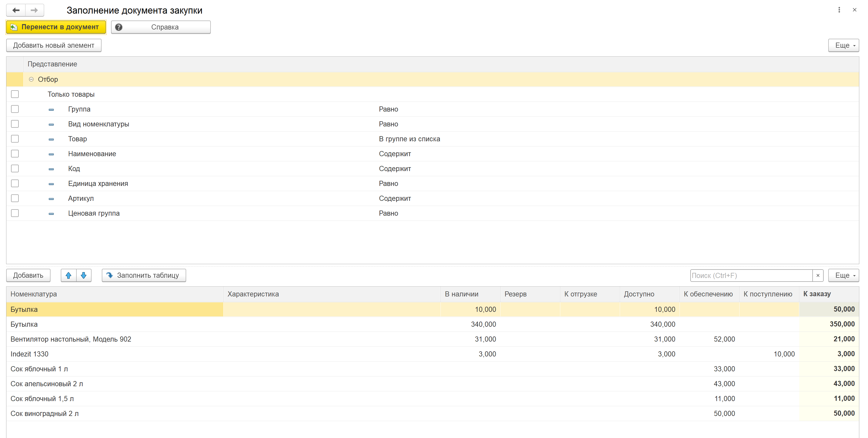Viewport: 868px width, 438px height.
Task: Check the Наименование filter checkbox
Action: pyautogui.click(x=15, y=154)
